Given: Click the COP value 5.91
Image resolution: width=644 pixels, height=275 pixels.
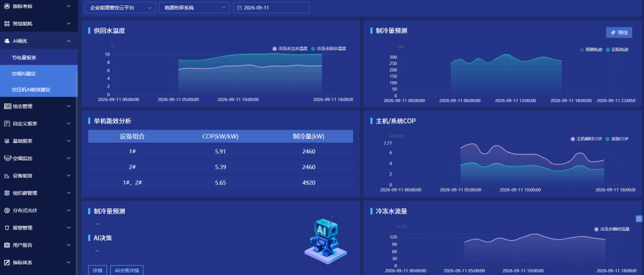Looking at the screenshot, I should [x=221, y=152].
